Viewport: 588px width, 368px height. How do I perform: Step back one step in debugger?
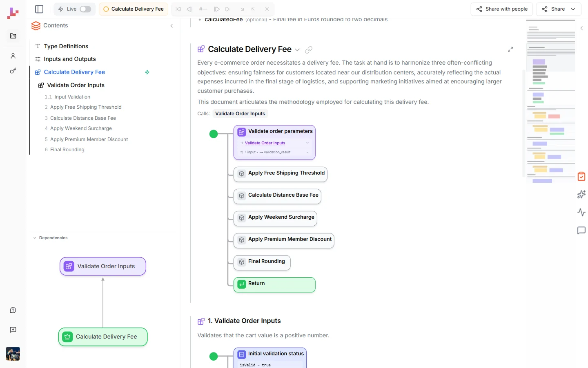189,9
